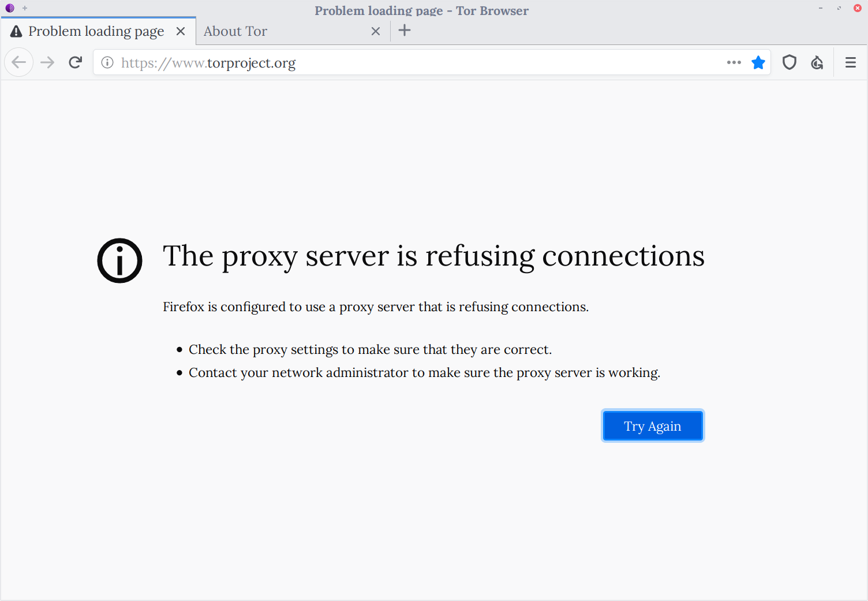Click the proxy server refusing connections heading

(433, 256)
